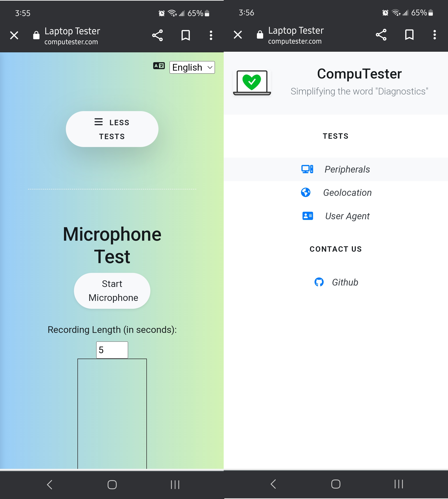Tap Android home button on left screen

[x=112, y=485]
